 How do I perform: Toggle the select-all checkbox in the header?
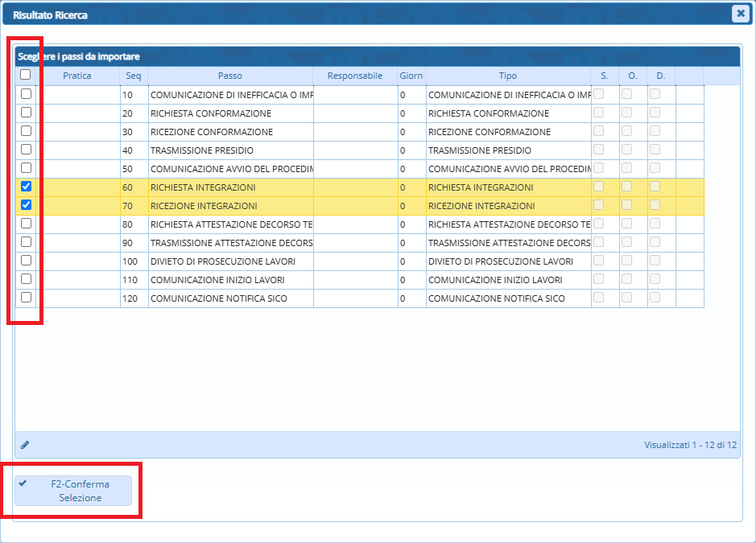coord(26,75)
